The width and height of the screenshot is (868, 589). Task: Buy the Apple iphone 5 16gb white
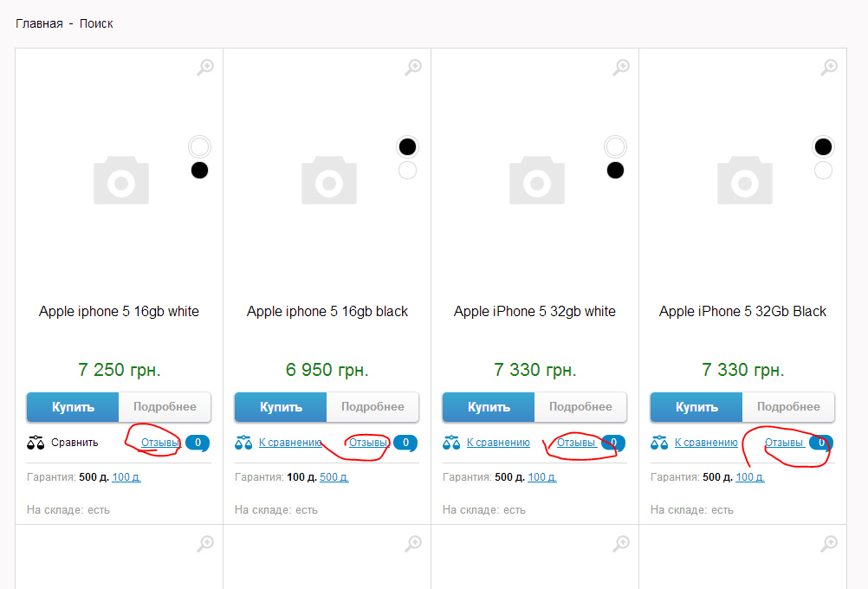[73, 407]
